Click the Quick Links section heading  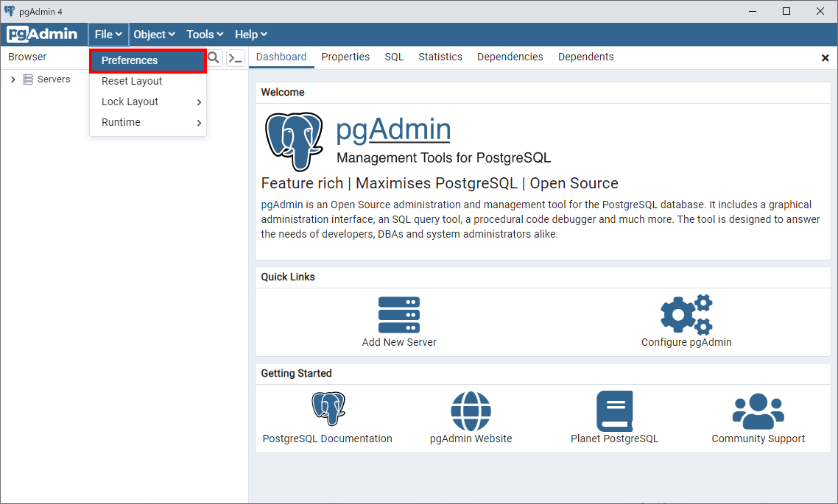coord(287,277)
